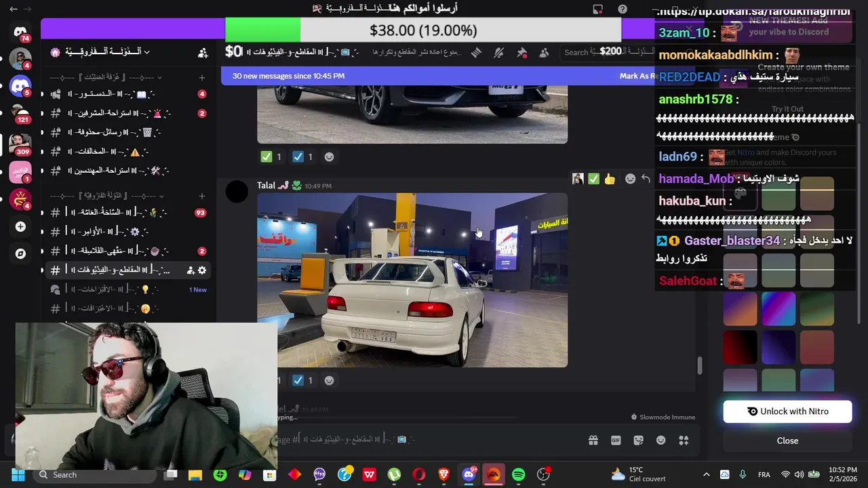Viewport: 868px width, 488px height.
Task: Close the Nitro themes panel
Action: (x=787, y=441)
